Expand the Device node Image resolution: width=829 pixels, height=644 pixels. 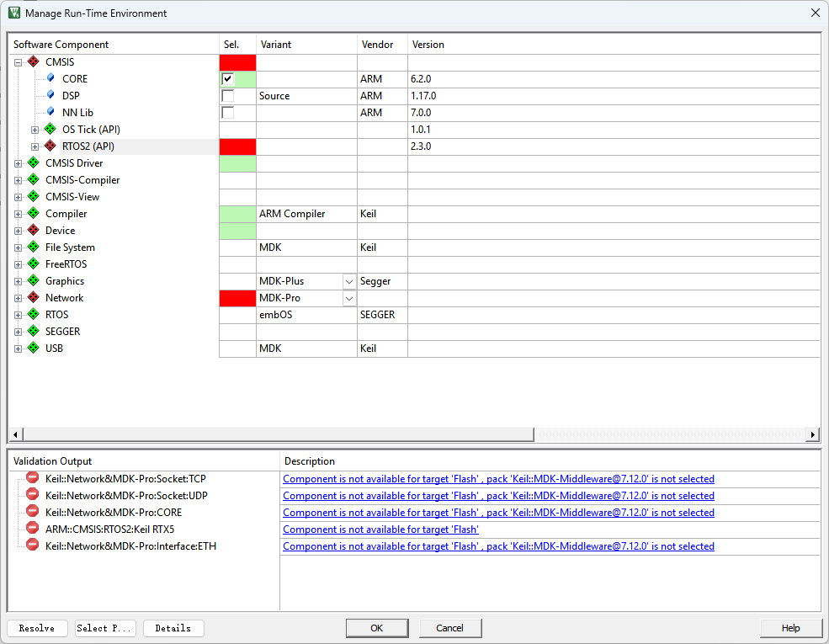(x=18, y=231)
